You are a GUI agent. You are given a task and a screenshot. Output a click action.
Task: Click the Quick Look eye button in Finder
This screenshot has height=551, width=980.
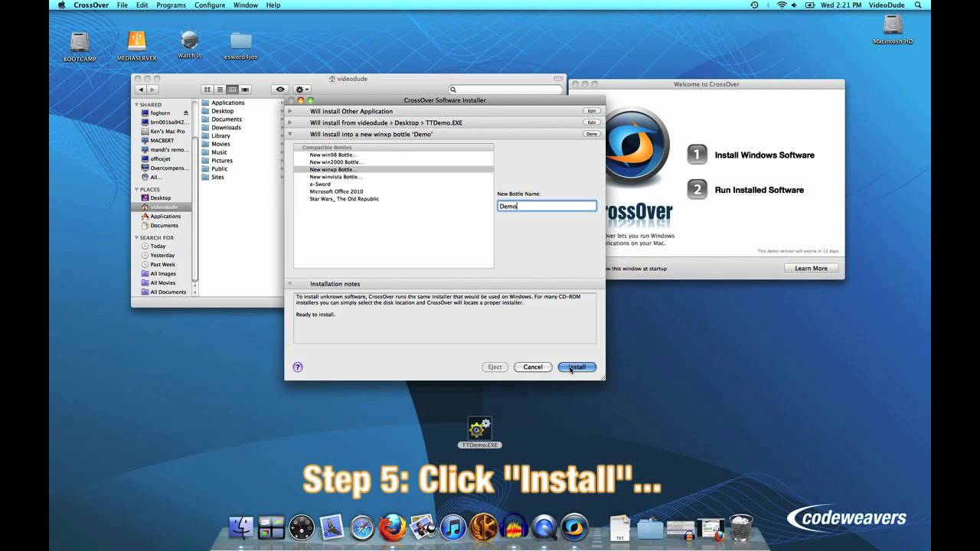pyautogui.click(x=280, y=90)
